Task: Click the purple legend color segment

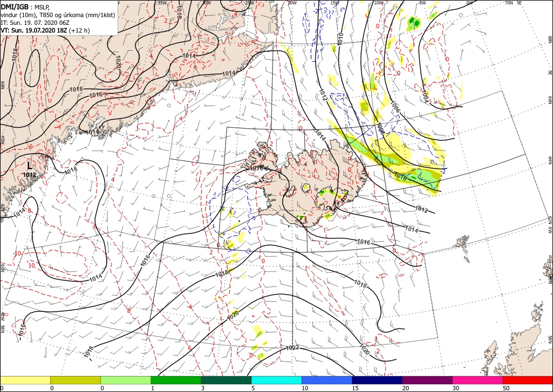Action: point(427,380)
